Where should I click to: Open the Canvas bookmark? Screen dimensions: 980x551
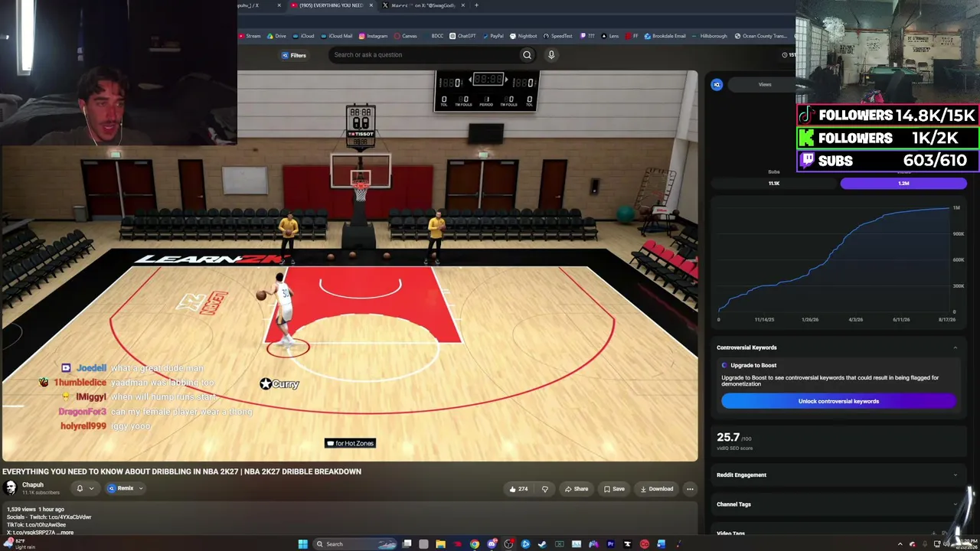point(405,36)
